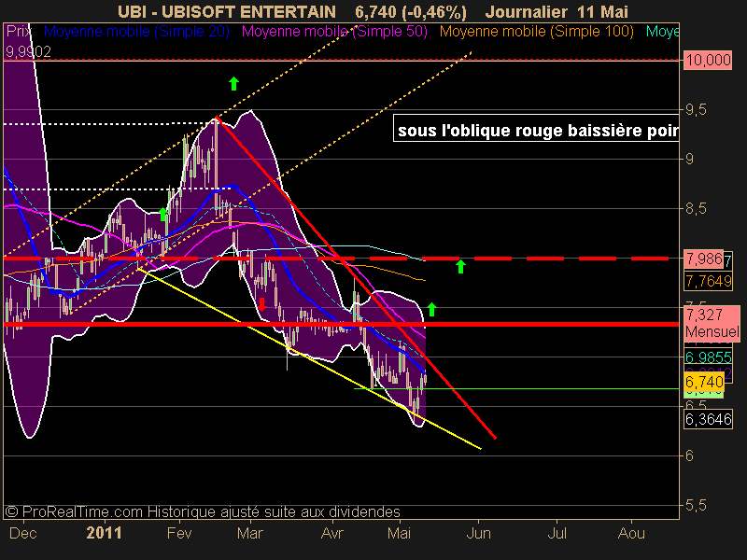Click the "Avr" label on the time axis
The height and width of the screenshot is (560, 747).
pyautogui.click(x=331, y=533)
